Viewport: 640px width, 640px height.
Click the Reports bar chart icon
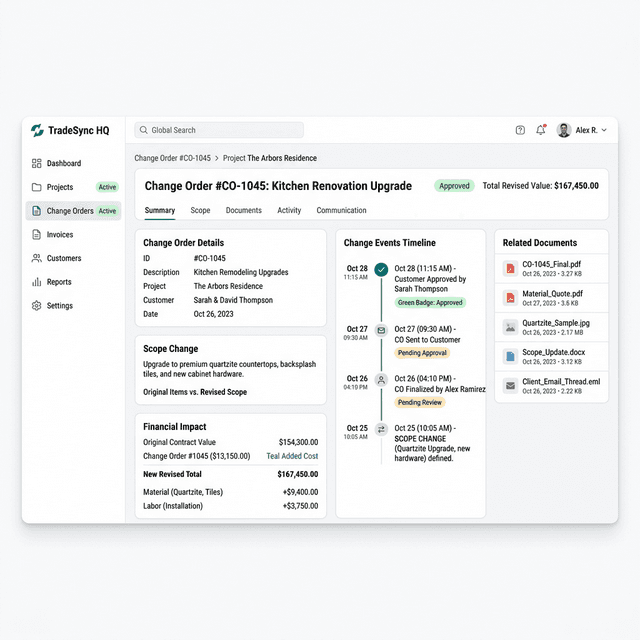pyautogui.click(x=37, y=282)
